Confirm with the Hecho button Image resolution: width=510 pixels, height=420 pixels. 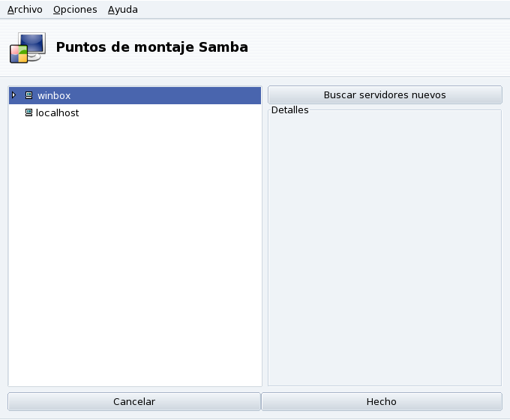click(x=381, y=401)
